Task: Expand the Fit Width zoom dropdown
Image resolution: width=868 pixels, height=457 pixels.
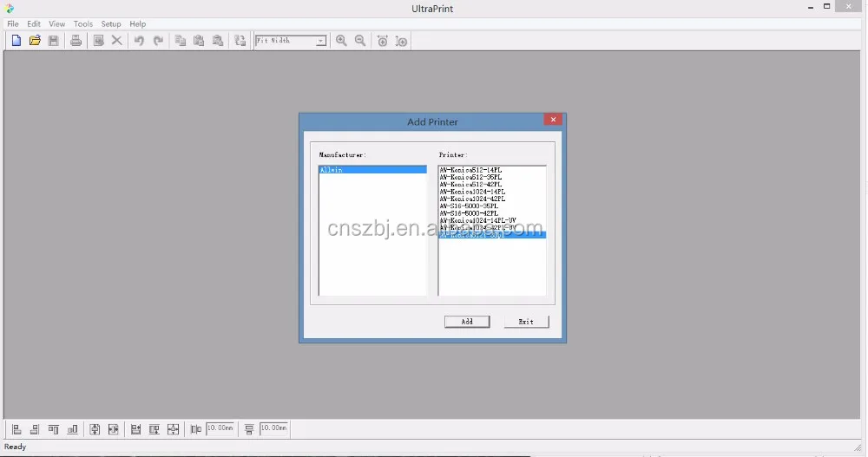Action: pos(320,41)
